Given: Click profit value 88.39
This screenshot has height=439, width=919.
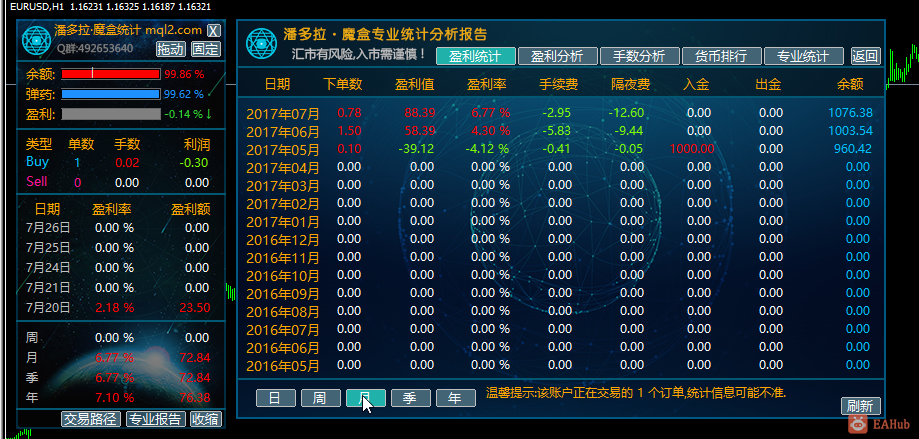Looking at the screenshot, I should (420, 113).
